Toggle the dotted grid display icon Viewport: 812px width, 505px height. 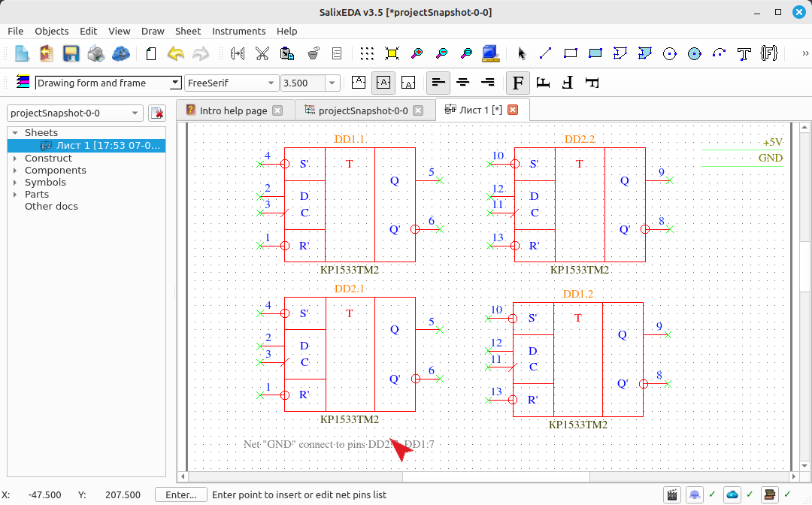point(367,53)
